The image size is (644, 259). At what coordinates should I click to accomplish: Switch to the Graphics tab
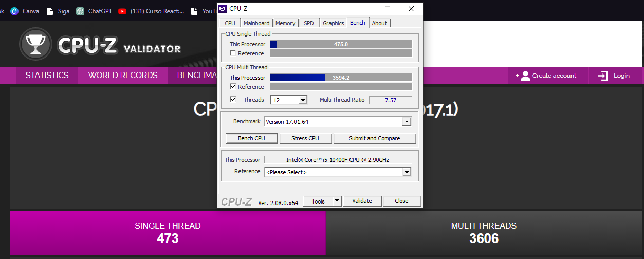[x=333, y=23]
